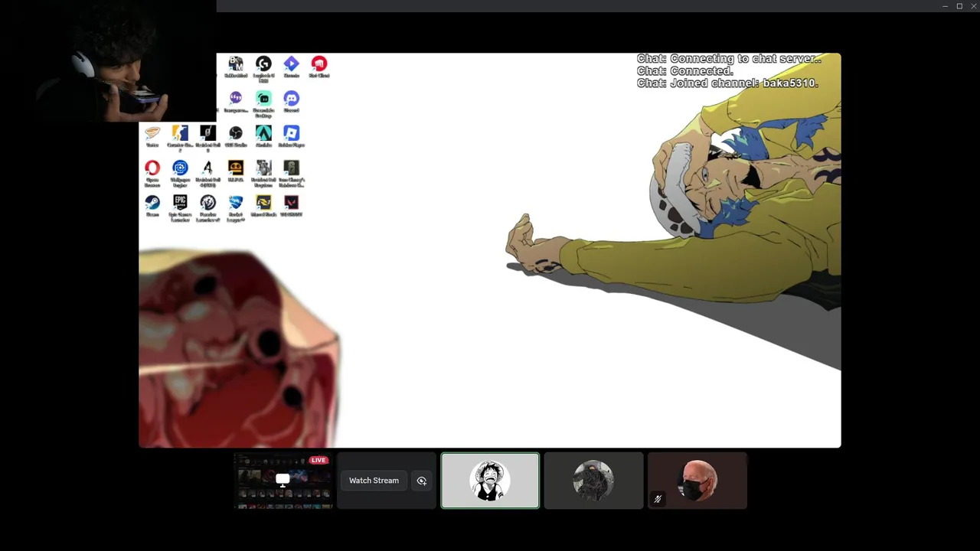The width and height of the screenshot is (980, 551).
Task: Minimize the Discord window
Action: coord(945,6)
